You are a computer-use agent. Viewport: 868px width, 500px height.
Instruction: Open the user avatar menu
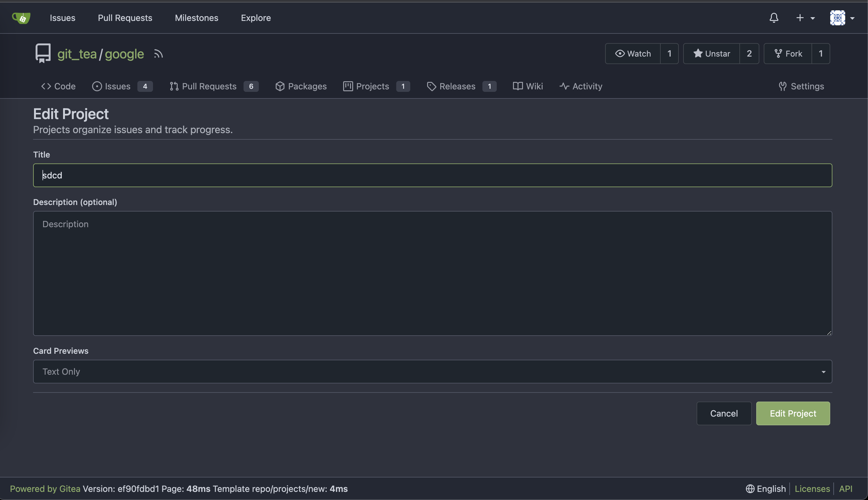coord(842,18)
